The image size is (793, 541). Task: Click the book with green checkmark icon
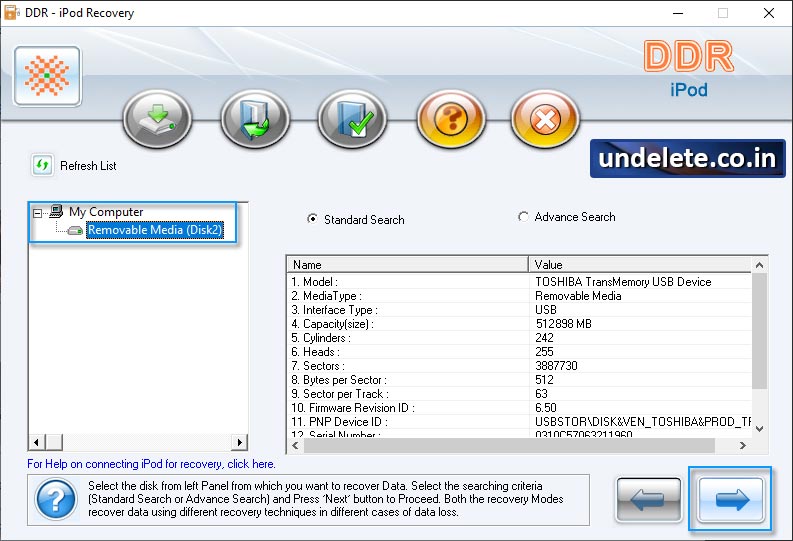[352, 119]
